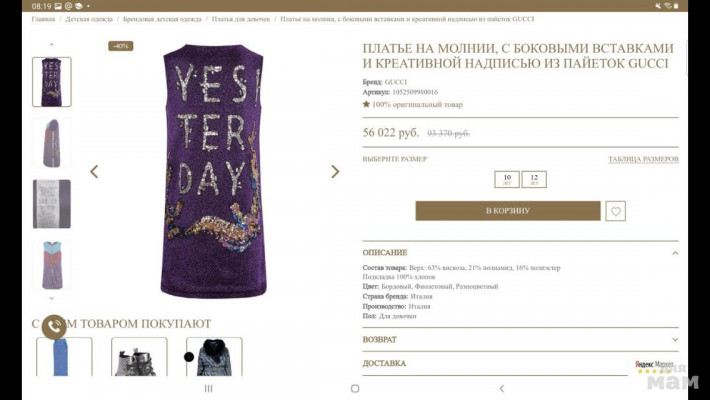The height and width of the screenshot is (400, 710).
Task: Show previous product image with left arrow
Action: click(94, 172)
